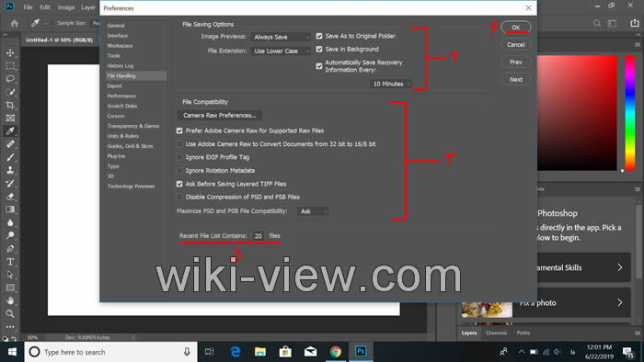Toggle Save in Background checkbox

(x=319, y=50)
